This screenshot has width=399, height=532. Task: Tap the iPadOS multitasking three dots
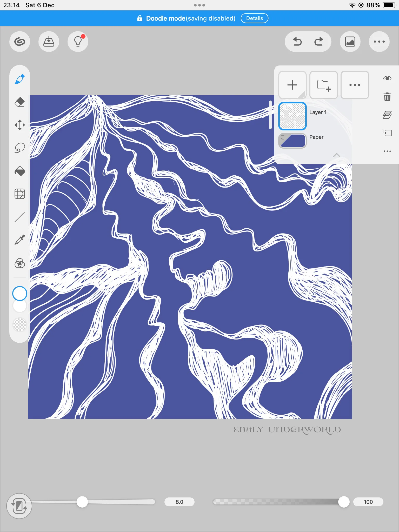199,5
